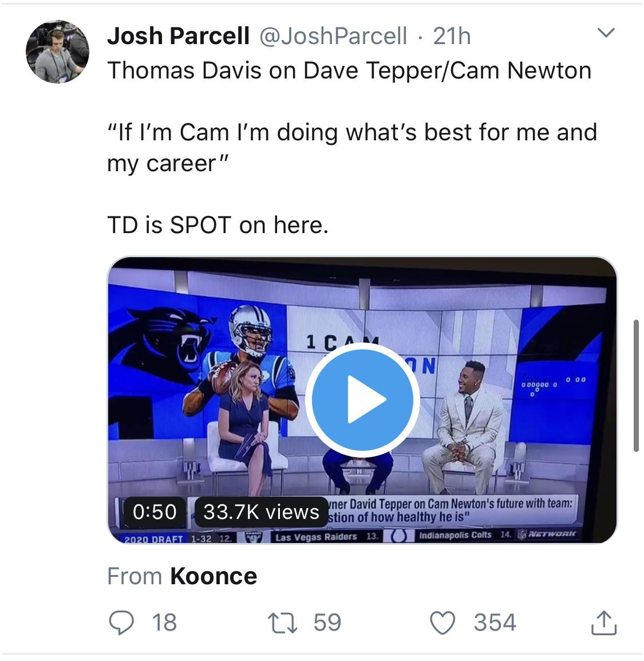Tap the 59 retweets count
The height and width of the screenshot is (661, 644).
(x=327, y=623)
